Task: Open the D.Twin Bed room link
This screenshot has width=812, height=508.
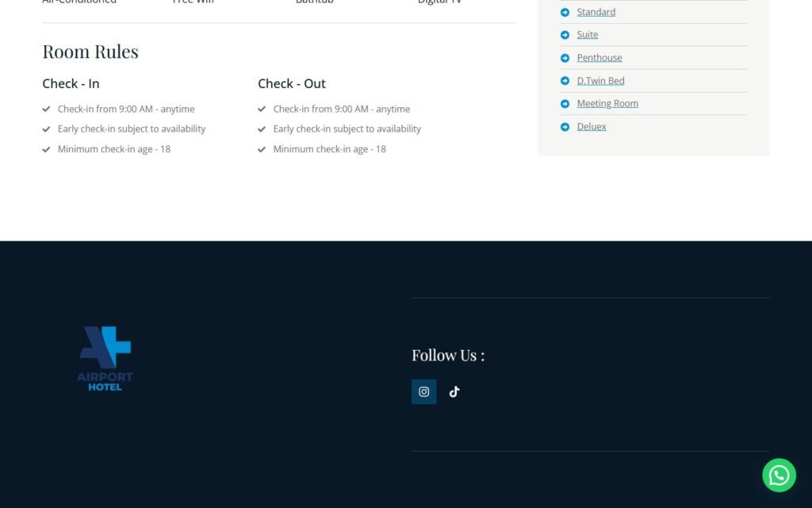Action: pos(601,81)
